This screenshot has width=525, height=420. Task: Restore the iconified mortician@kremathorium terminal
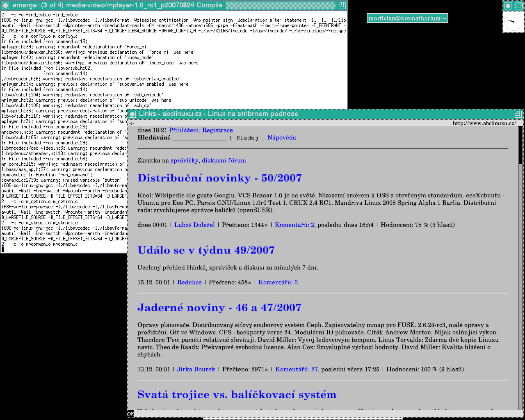[x=407, y=18]
